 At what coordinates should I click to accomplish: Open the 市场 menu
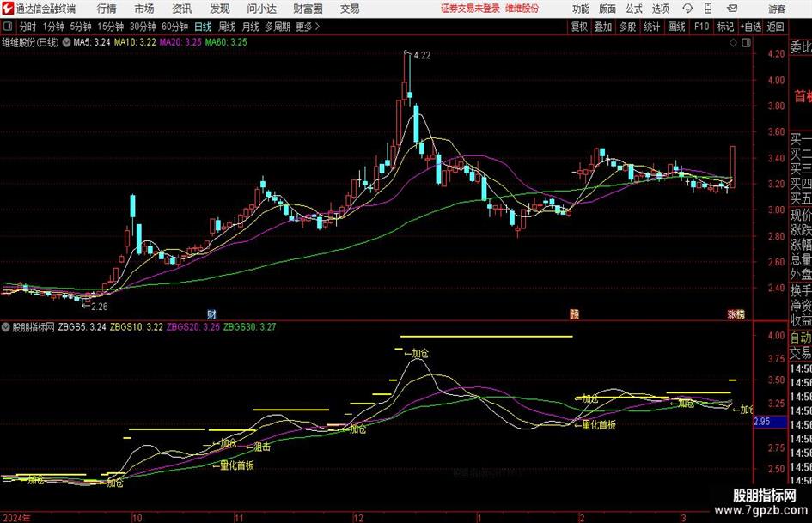point(144,9)
